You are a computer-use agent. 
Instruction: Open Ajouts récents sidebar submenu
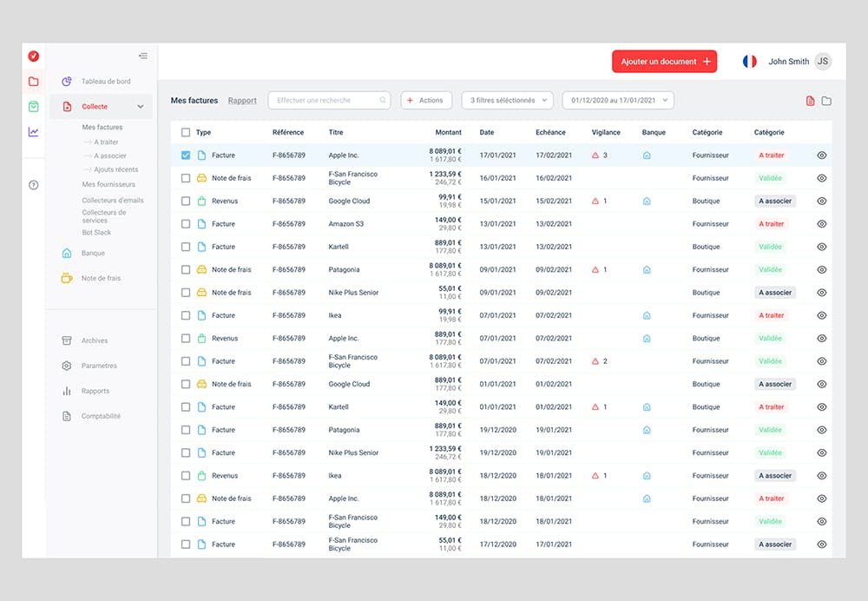(115, 169)
